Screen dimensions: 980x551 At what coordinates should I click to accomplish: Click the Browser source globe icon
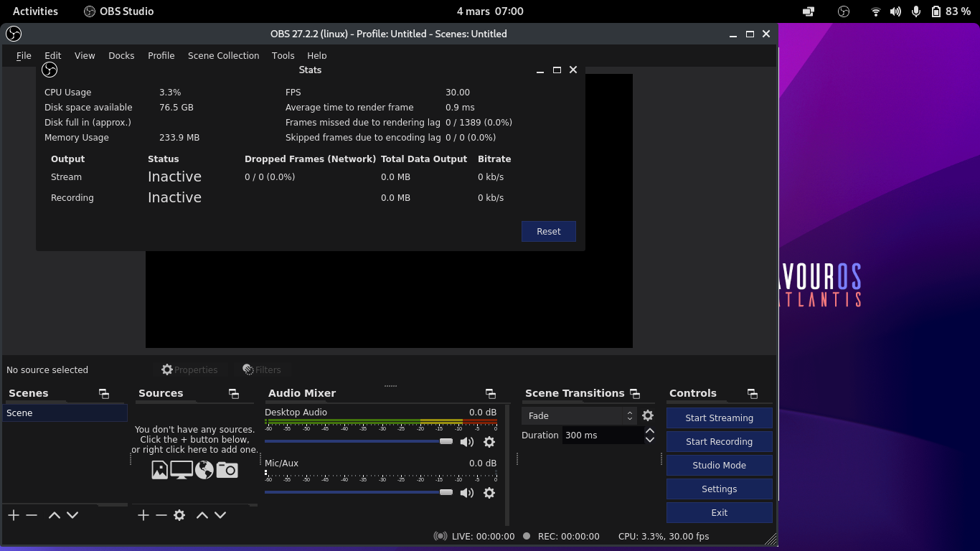[204, 469]
